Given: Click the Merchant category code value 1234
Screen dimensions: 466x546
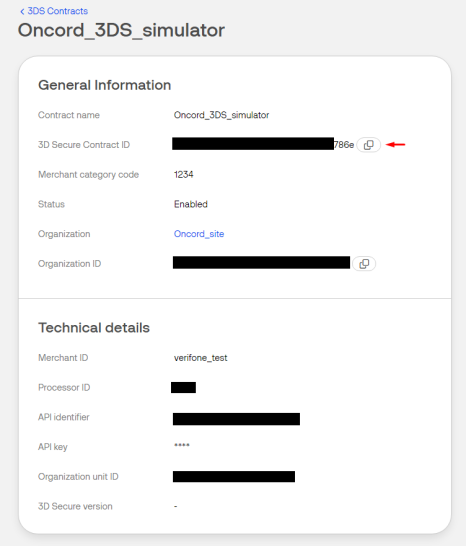Looking at the screenshot, I should [184, 174].
